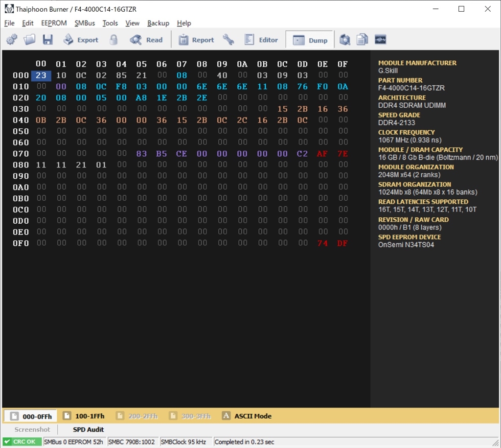Click the Read toolbar button
Viewport: 501px width, 448px height.
point(146,40)
